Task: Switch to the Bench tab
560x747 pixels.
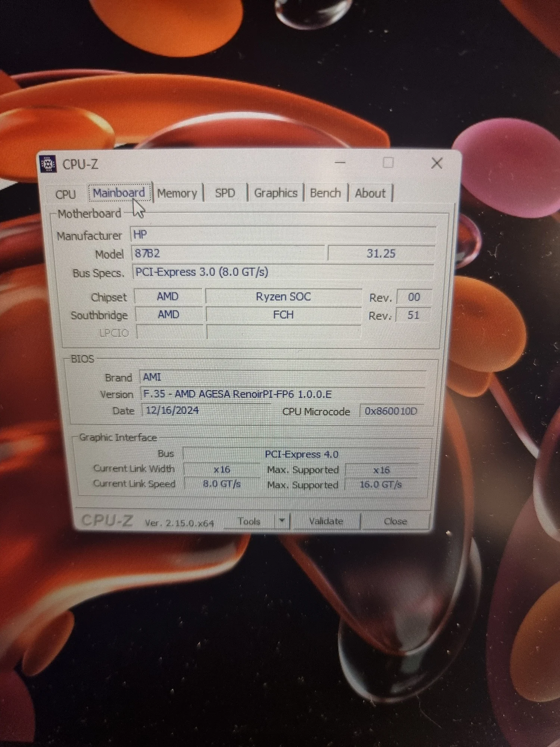Action: (x=325, y=193)
